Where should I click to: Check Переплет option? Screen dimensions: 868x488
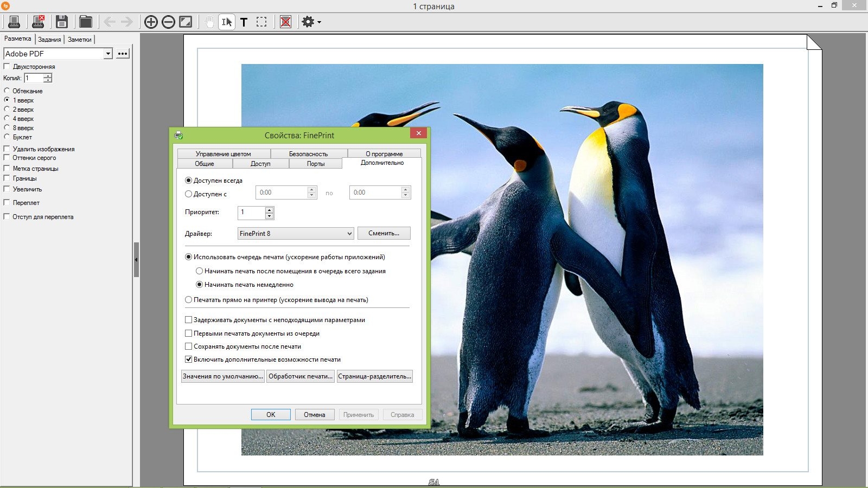(7, 202)
